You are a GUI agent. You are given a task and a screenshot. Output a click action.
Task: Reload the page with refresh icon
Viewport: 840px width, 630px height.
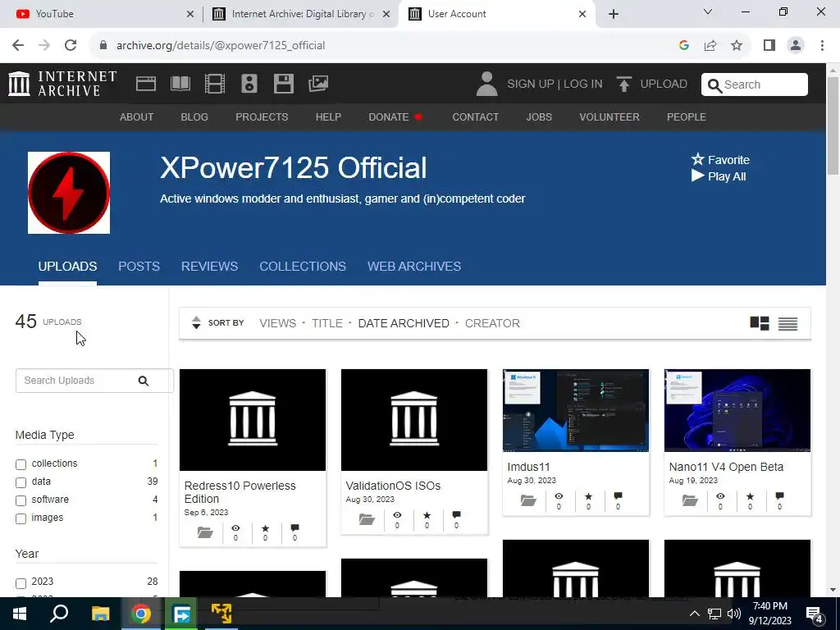tap(71, 45)
